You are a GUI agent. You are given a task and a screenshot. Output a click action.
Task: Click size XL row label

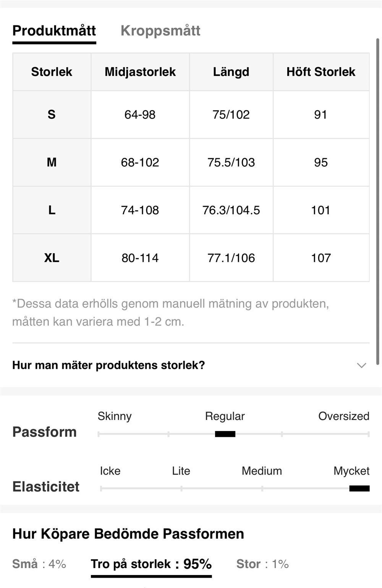pyautogui.click(x=52, y=258)
